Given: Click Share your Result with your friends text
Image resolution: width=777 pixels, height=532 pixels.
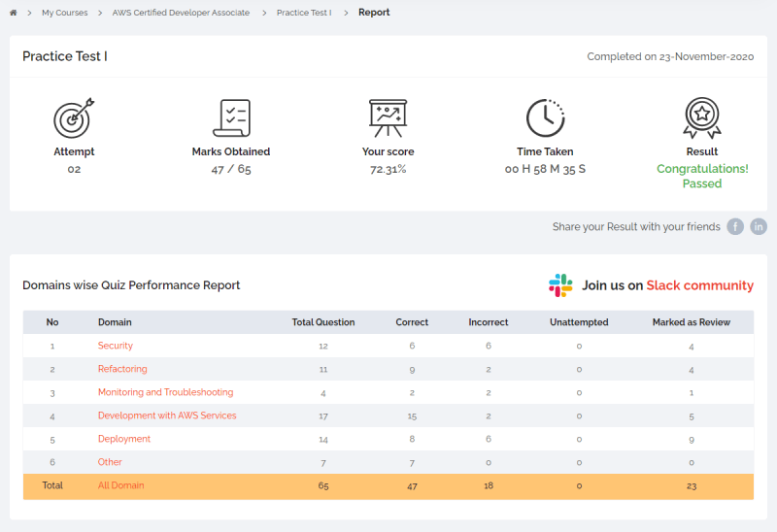Looking at the screenshot, I should tap(636, 227).
